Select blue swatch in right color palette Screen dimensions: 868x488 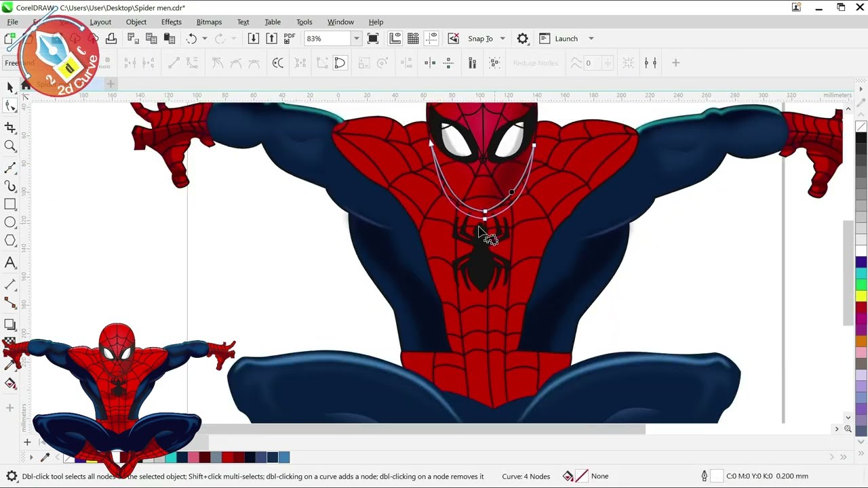pos(861,262)
